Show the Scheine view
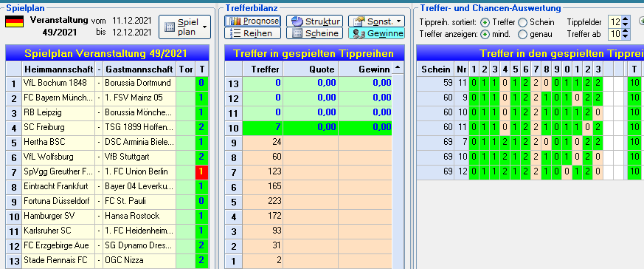The image size is (644, 269). coord(314,33)
